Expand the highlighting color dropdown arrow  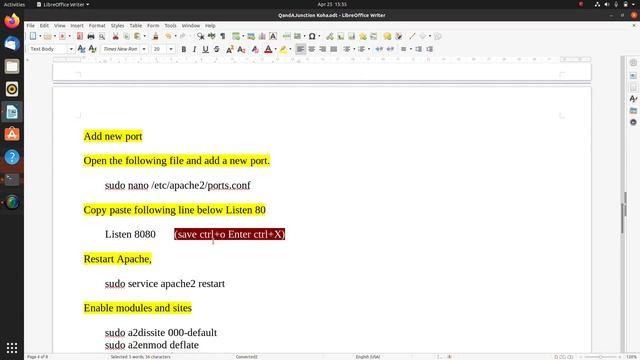click(290, 49)
